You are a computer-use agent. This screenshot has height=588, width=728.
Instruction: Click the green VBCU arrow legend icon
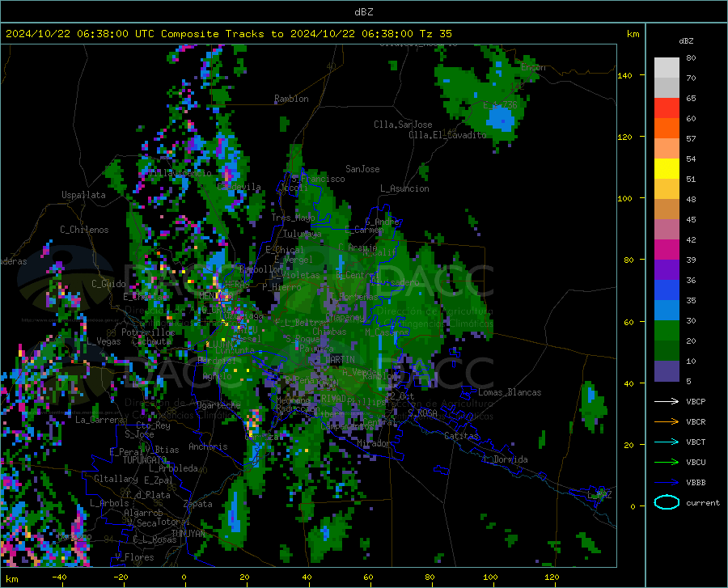pos(667,462)
